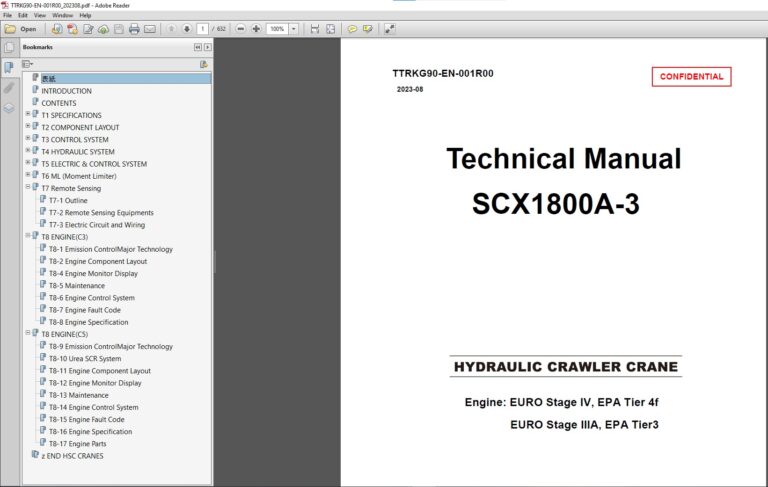768x487 pixels.
Task: Collapse the T8 ENGINE(C5) bookmark
Action: pyautogui.click(x=28, y=333)
